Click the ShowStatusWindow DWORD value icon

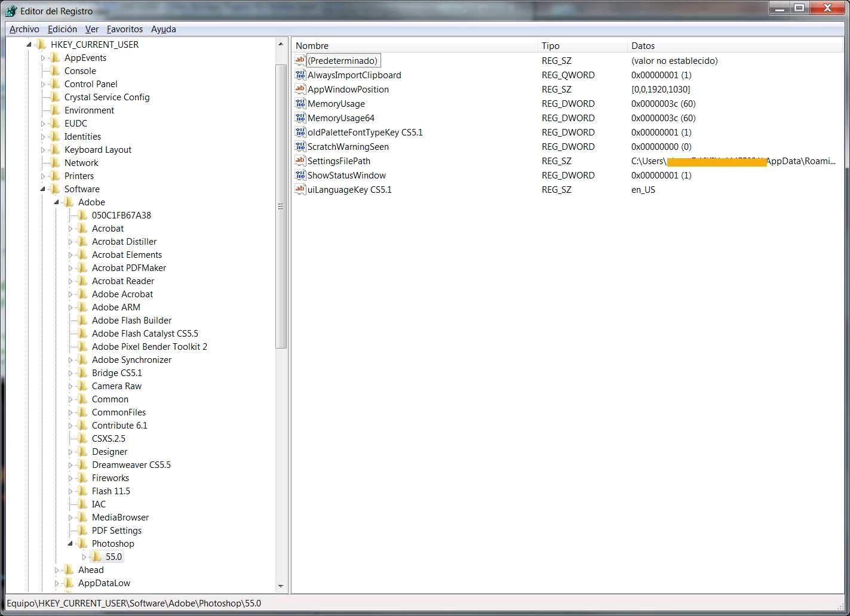[300, 175]
